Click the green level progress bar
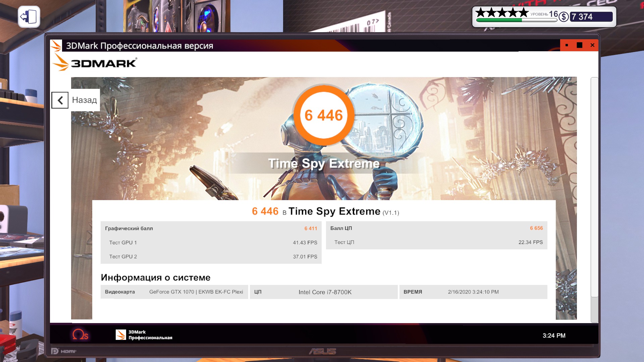Viewport: 644px width, 362px height. coord(517,20)
